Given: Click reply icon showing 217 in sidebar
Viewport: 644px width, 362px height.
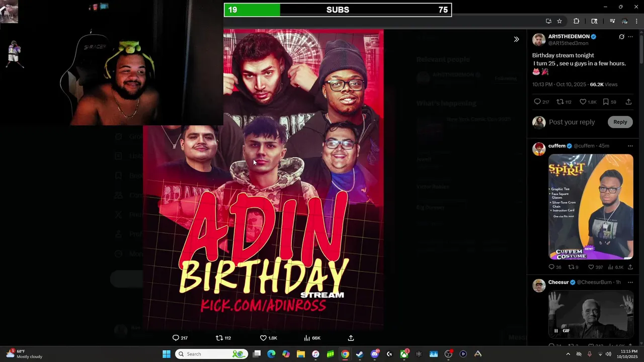Looking at the screenshot, I should (x=537, y=102).
